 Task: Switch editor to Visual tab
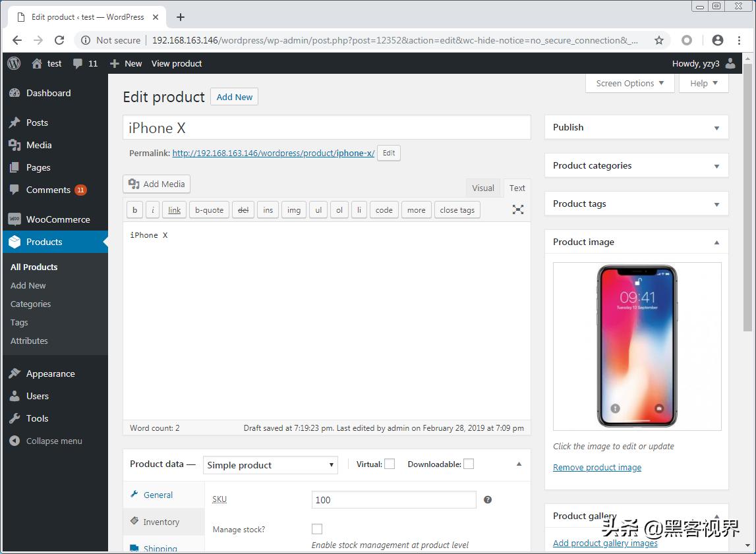click(x=483, y=188)
